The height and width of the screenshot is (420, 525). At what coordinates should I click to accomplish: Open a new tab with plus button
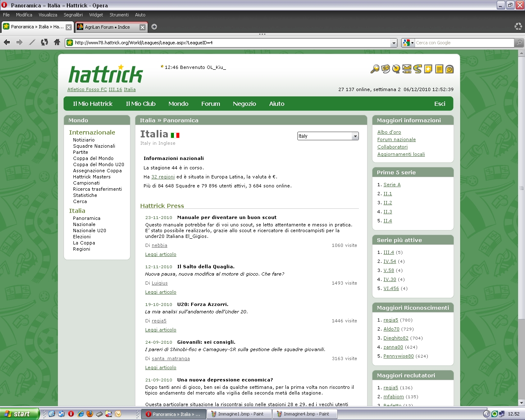pyautogui.click(x=154, y=27)
